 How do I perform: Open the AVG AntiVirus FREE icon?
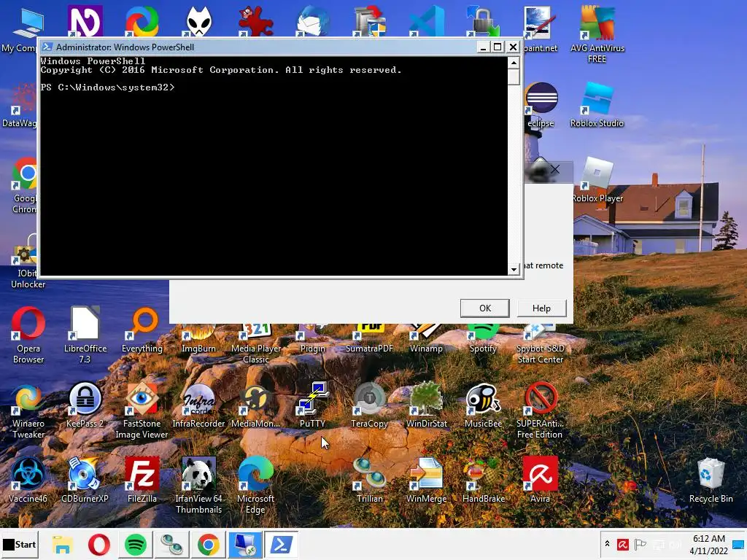point(597,34)
